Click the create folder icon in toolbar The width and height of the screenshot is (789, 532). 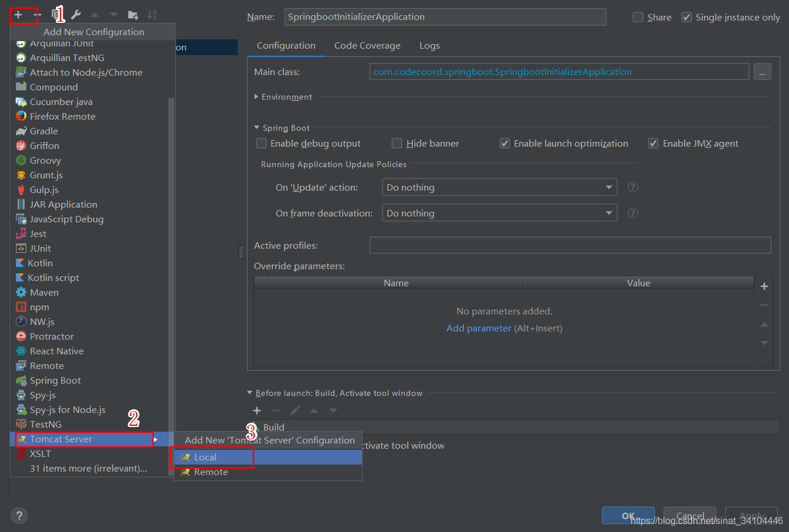tap(133, 15)
